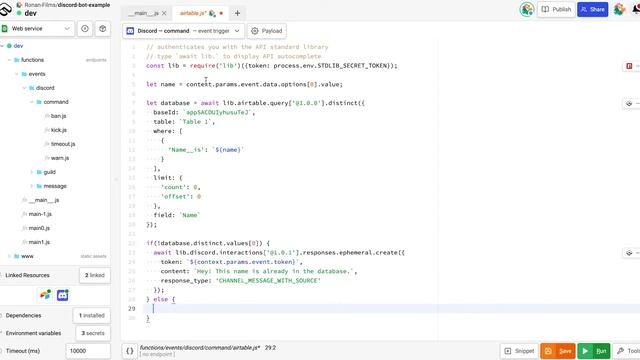Open the notifications bell icon
Screen dimensions: 640x360
(x=636, y=9)
